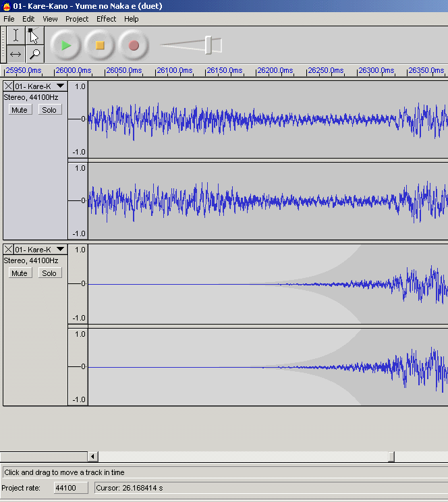448x502 pixels.
Task: Select the Time Shift tool
Action: 16,54
